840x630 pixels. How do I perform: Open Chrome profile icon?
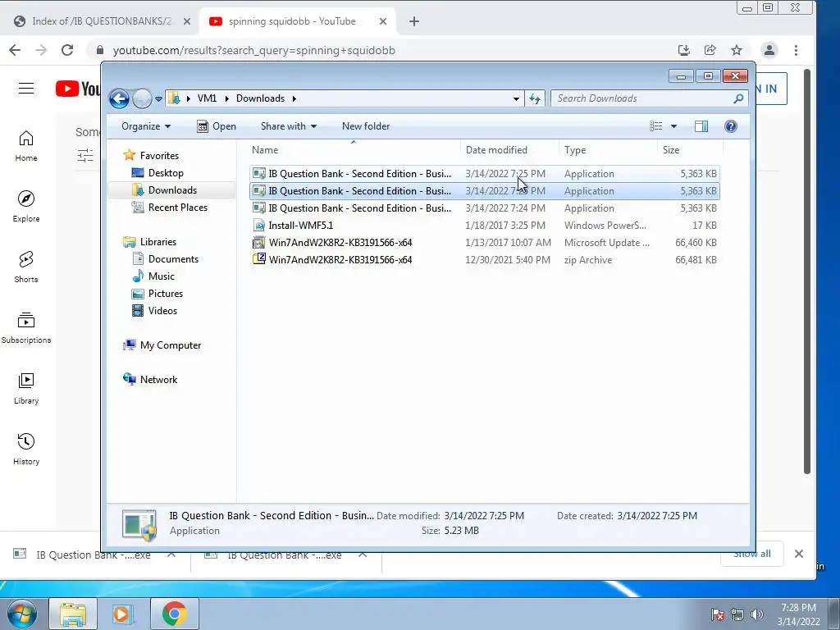click(x=769, y=50)
